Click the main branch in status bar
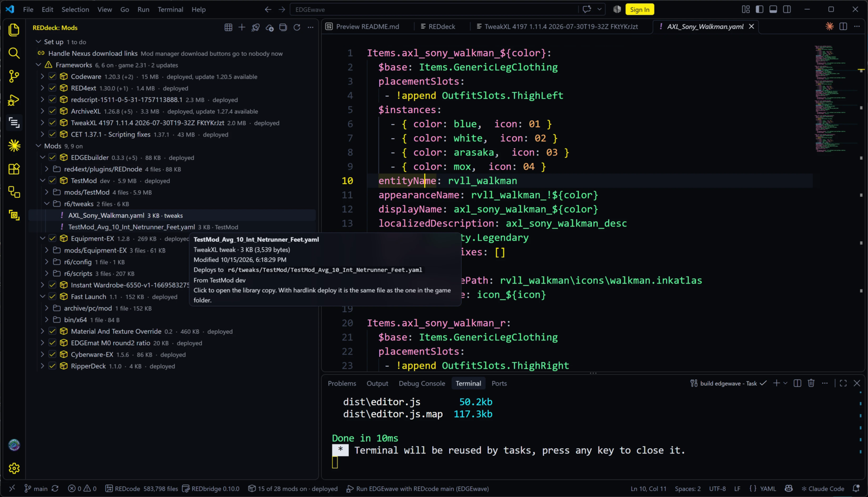Screen dimensions: 868x497 click(36, 488)
